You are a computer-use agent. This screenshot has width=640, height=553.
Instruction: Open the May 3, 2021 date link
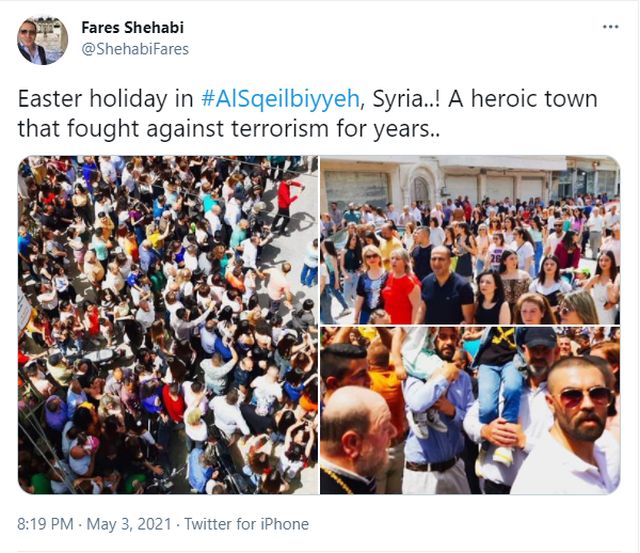point(129,524)
